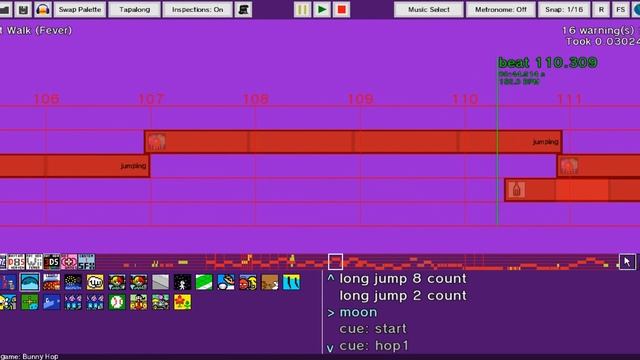Click beat marker 111 on timeline
The width and height of the screenshot is (640, 360).
pos(569,99)
